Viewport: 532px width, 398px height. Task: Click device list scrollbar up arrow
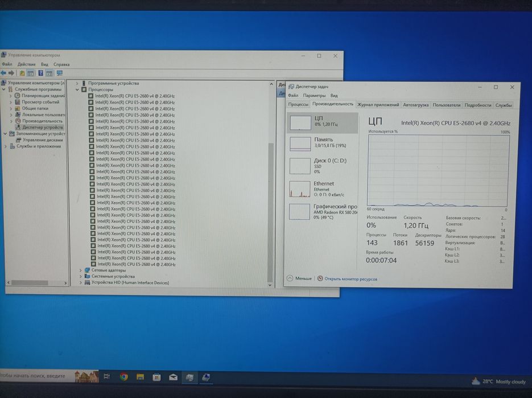(271, 84)
